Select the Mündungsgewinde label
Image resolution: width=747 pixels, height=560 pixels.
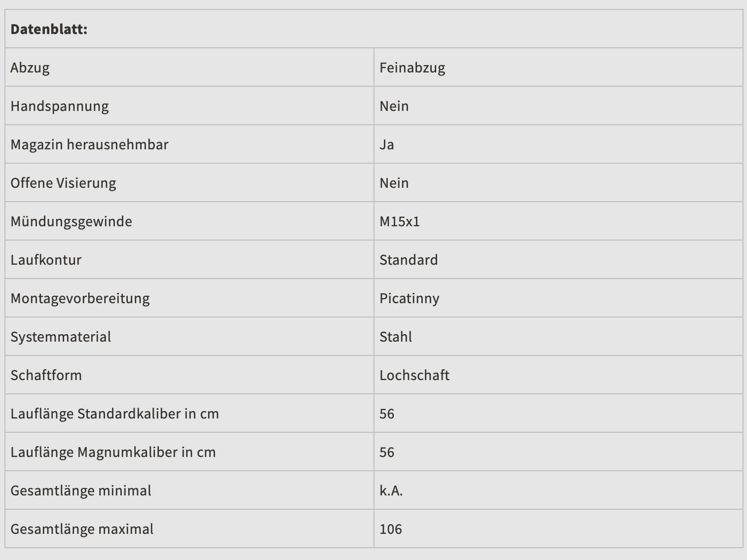pos(71,221)
